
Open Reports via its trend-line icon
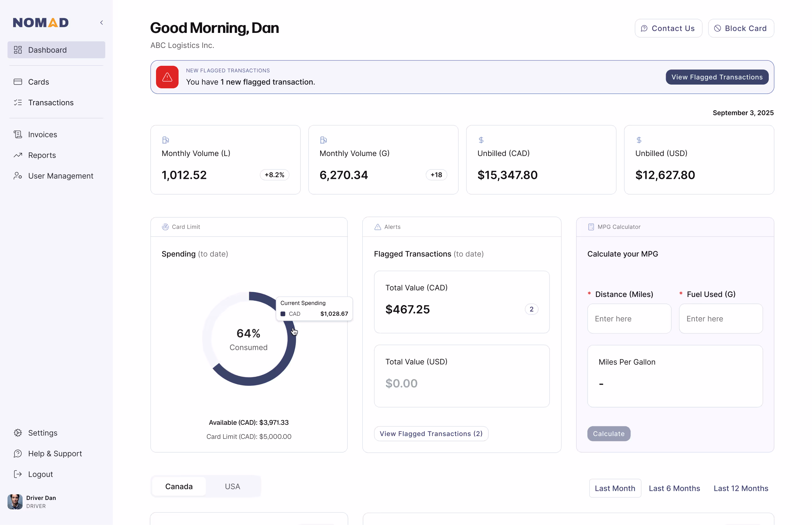[x=18, y=155]
